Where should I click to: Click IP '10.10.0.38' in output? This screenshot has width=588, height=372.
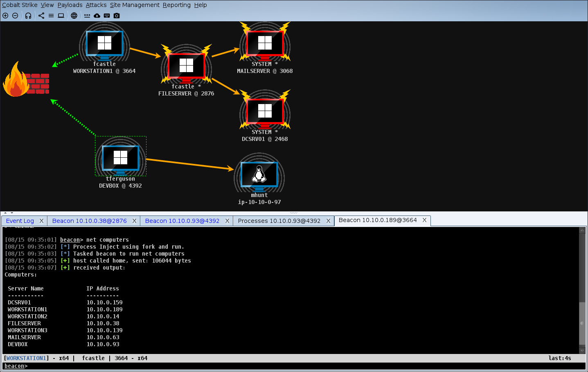103,323
